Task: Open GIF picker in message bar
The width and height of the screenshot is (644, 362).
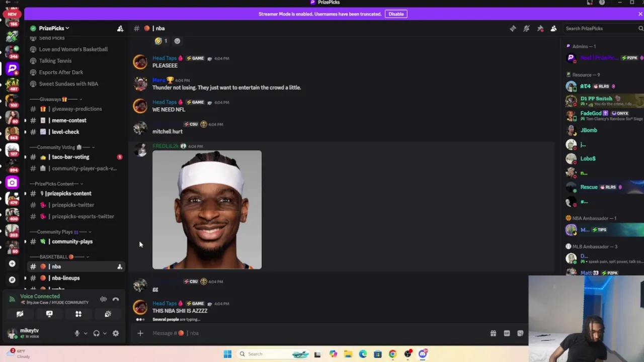Action: click(507, 333)
